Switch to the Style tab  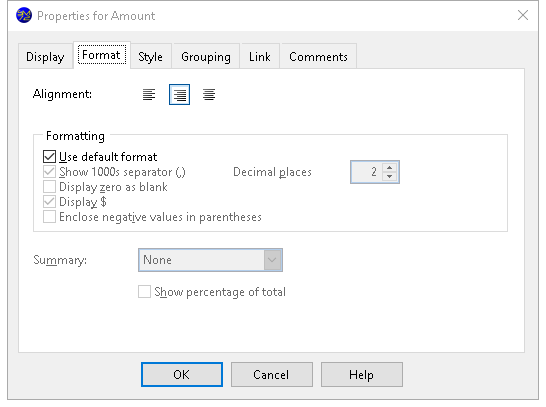(x=150, y=56)
